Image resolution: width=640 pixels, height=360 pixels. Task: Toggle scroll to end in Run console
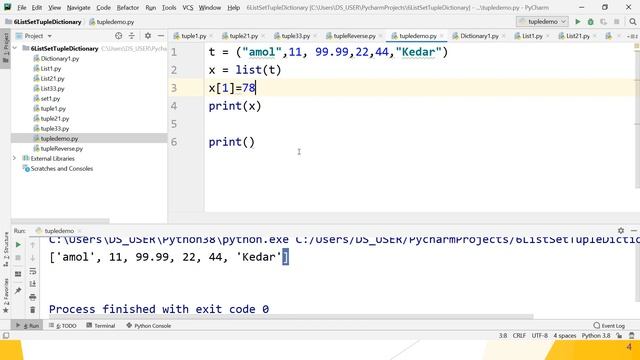(33, 284)
